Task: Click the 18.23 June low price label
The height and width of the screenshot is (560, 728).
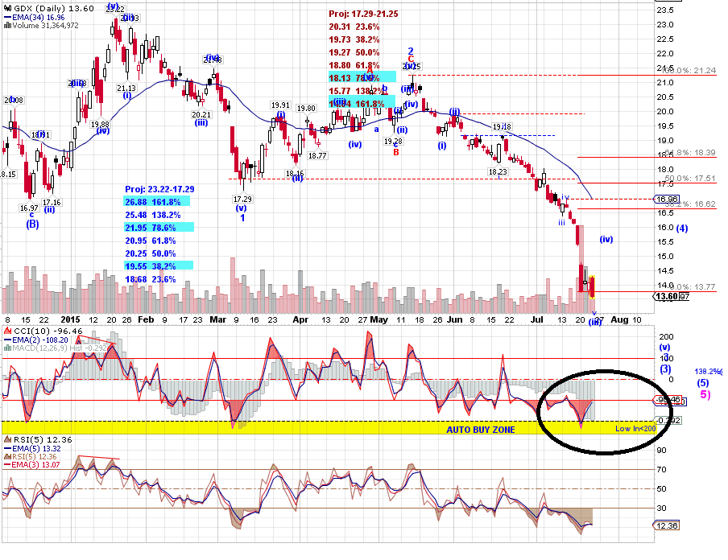Action: click(498, 171)
